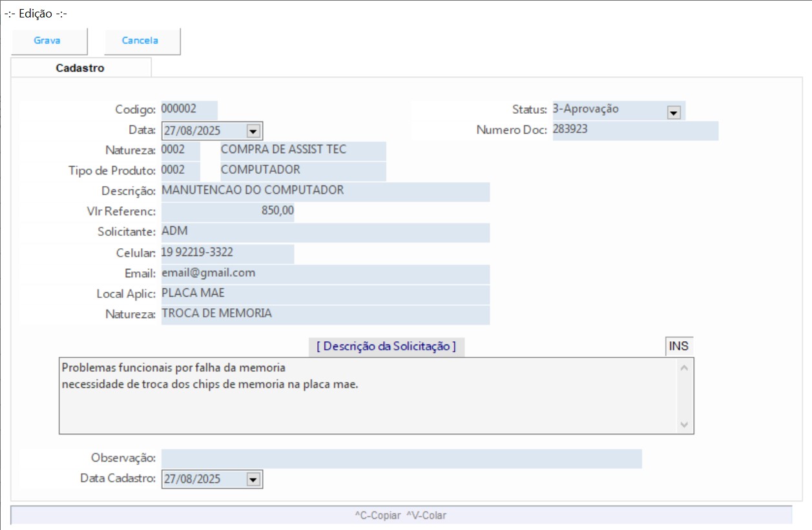Click the first Natureza code field 0002
812x530 pixels.
click(x=180, y=151)
